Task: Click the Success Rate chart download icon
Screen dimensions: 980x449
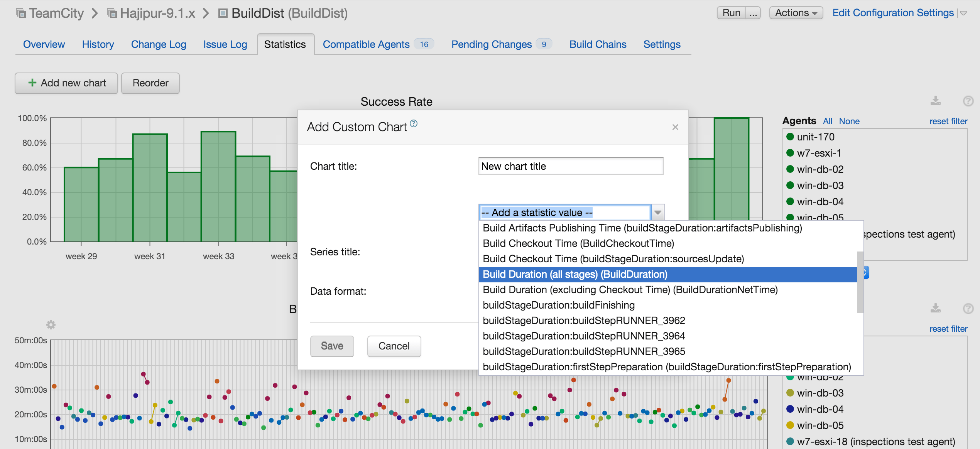Action: point(935,101)
